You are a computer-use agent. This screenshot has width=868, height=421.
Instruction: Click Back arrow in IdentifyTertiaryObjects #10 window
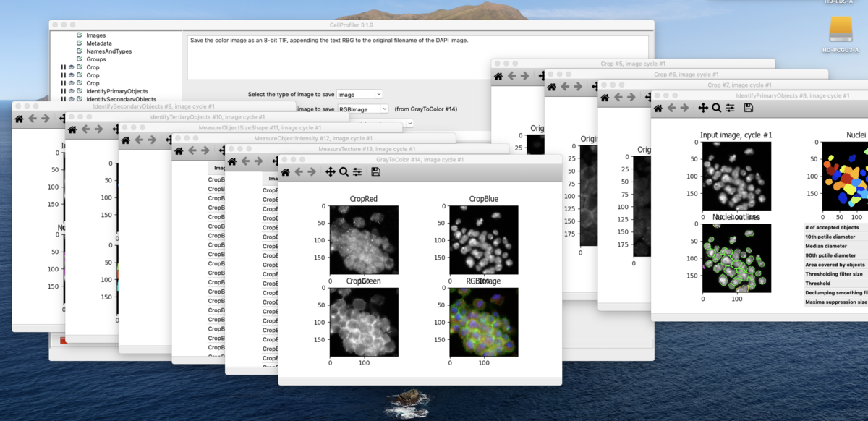(x=86, y=129)
